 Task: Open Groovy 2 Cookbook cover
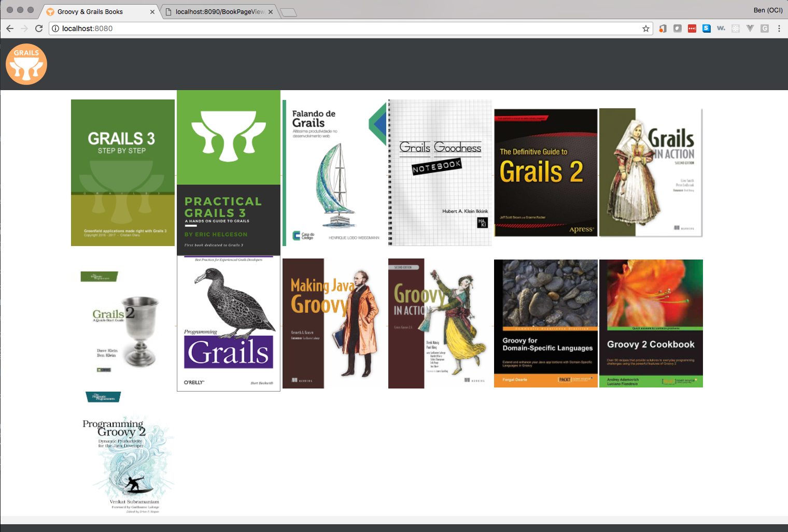[x=651, y=323]
